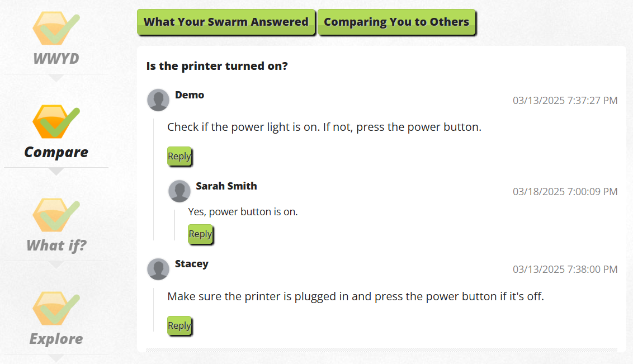This screenshot has height=364, width=633.
Task: Reply to Demo's comment
Action: click(179, 157)
